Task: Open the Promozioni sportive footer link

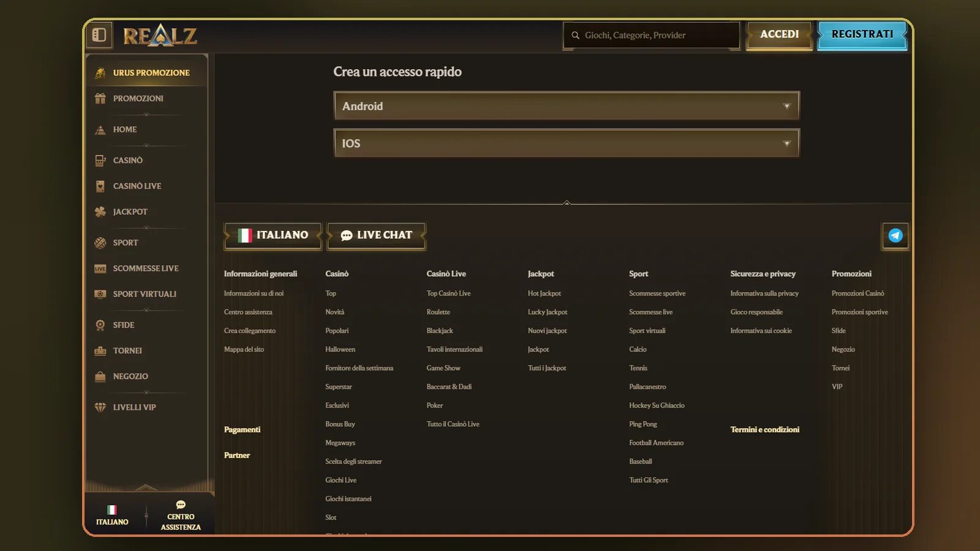Action: [x=860, y=312]
